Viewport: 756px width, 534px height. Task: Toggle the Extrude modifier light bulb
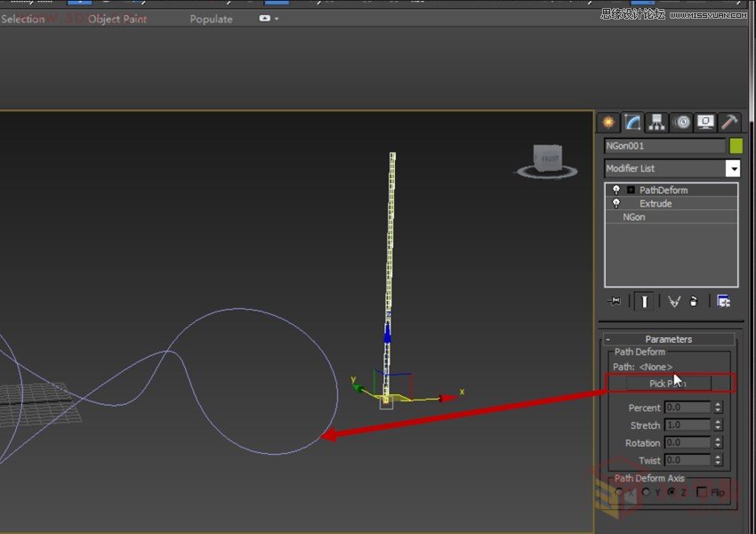coord(616,203)
